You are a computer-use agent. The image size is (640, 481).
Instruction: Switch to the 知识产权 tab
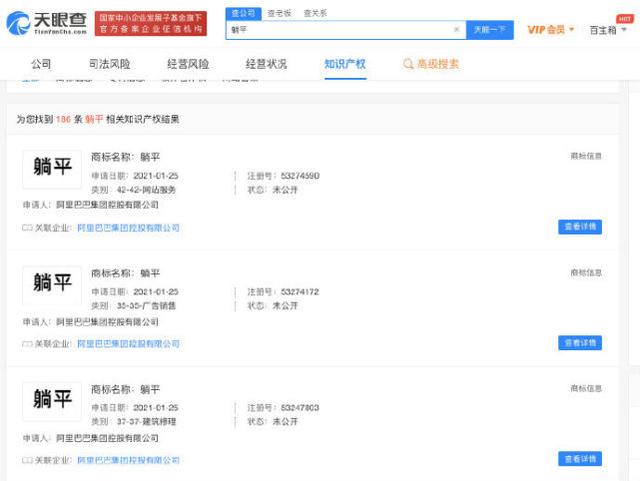345,64
